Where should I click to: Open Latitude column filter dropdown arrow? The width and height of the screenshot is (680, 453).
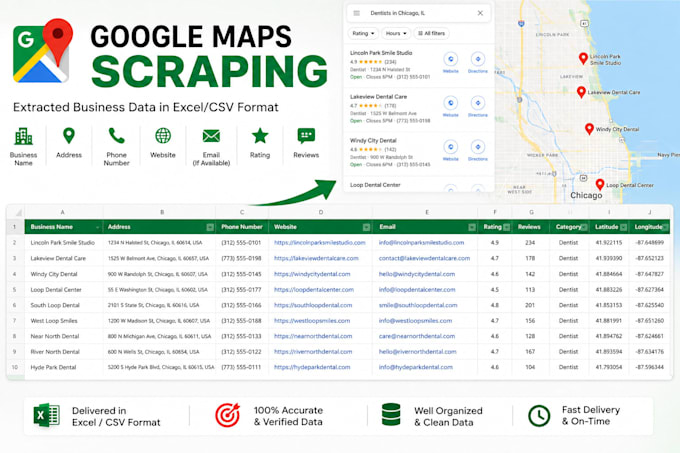[x=624, y=227]
